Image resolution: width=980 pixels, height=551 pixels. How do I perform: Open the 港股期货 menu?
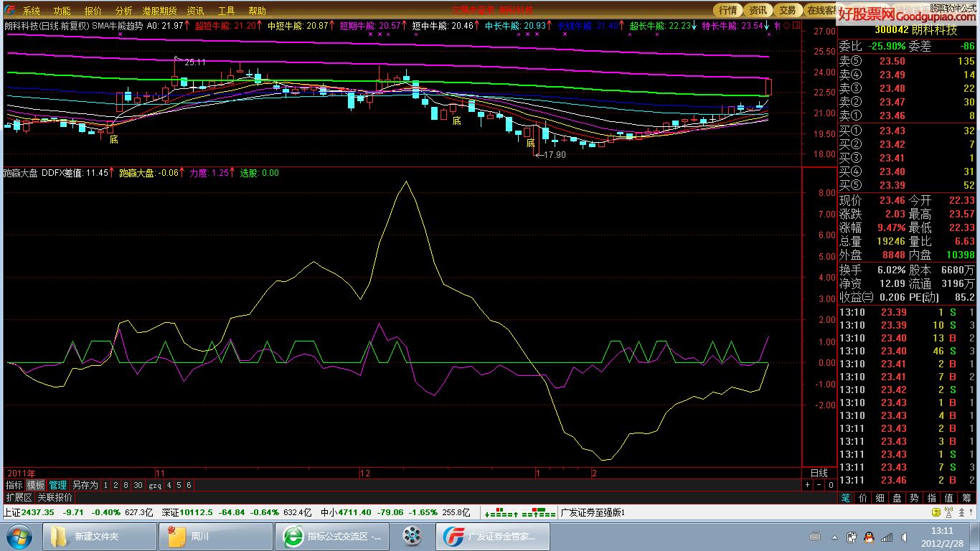(x=159, y=11)
